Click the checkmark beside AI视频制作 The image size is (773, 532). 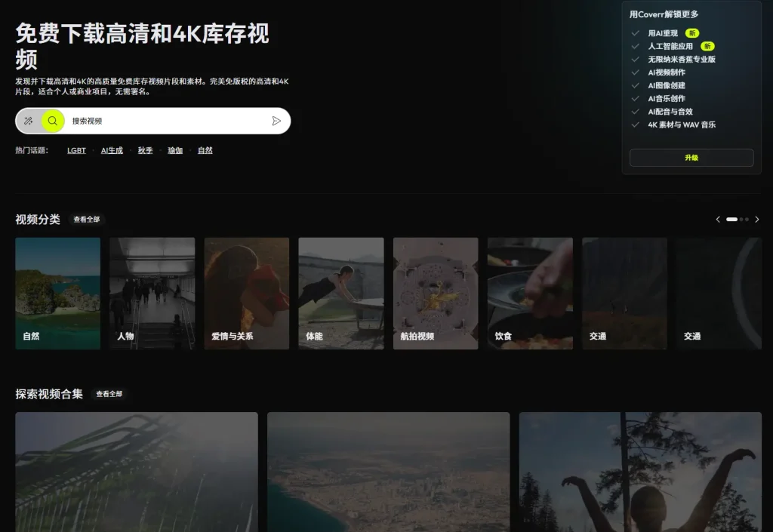coord(636,72)
